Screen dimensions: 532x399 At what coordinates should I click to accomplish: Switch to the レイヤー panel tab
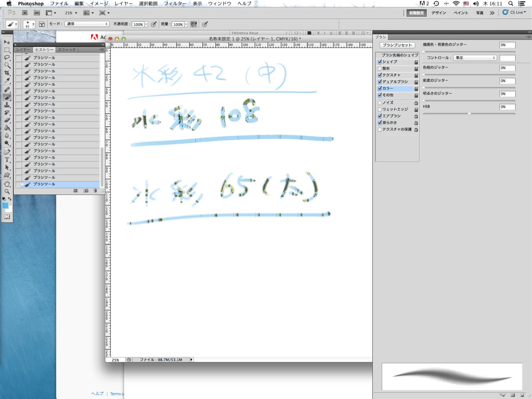click(23, 50)
